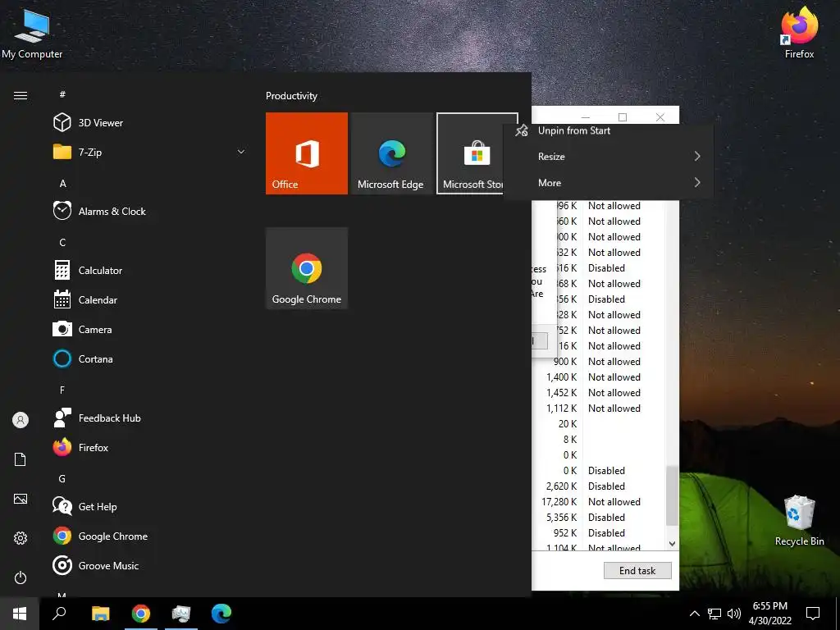Select the 1,112 K row in Task Manager

pos(599,409)
